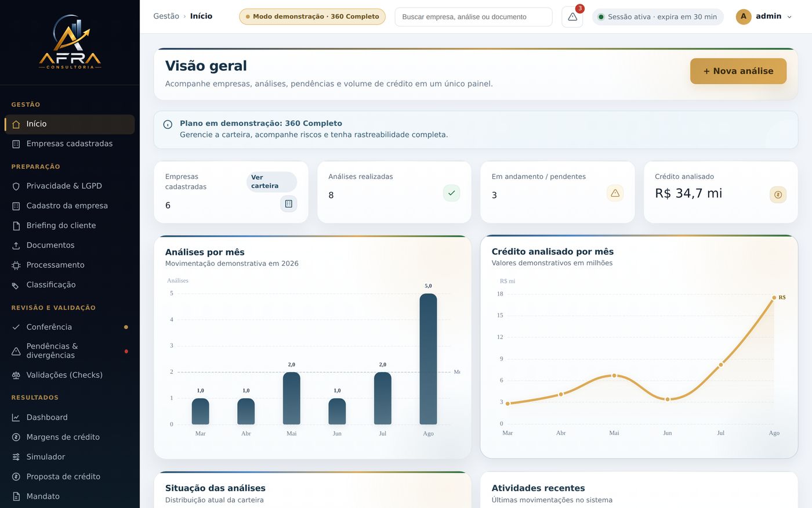
Task: Click the Pendências red status dot
Action: tap(126, 351)
